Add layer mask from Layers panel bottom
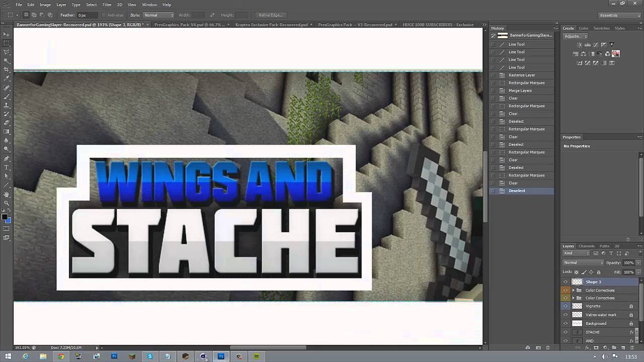The width and height of the screenshot is (644, 362). [596, 347]
